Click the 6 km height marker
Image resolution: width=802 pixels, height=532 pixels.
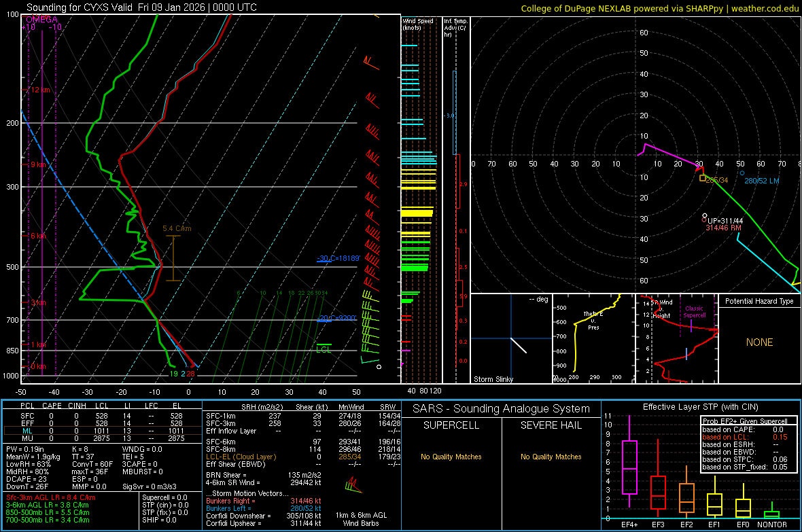click(x=38, y=236)
